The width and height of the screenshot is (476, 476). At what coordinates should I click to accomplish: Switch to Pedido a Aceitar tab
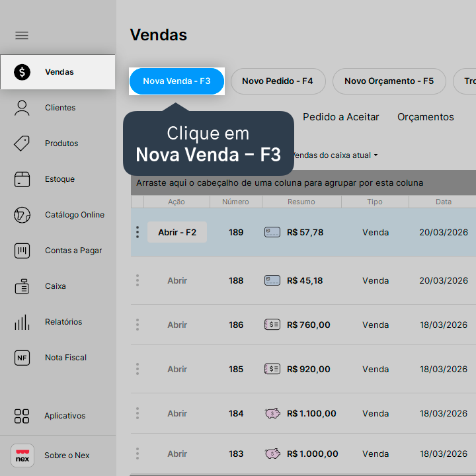coord(341,117)
